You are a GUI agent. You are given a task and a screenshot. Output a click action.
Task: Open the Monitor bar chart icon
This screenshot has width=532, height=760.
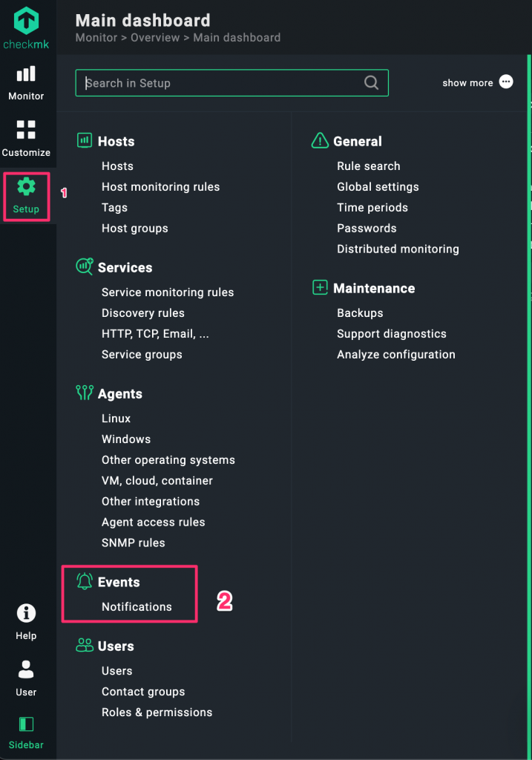pos(26,74)
